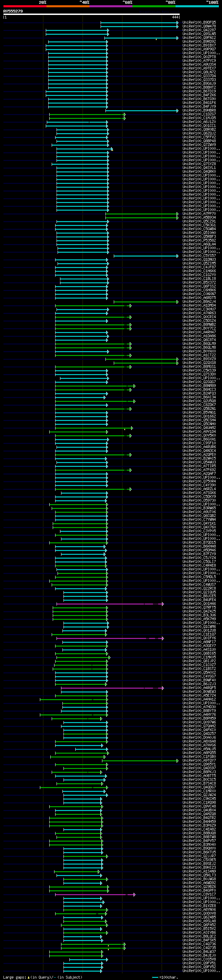Select the UniRef100_C1MK05 label
222x980 pixels.
pos(199,657)
